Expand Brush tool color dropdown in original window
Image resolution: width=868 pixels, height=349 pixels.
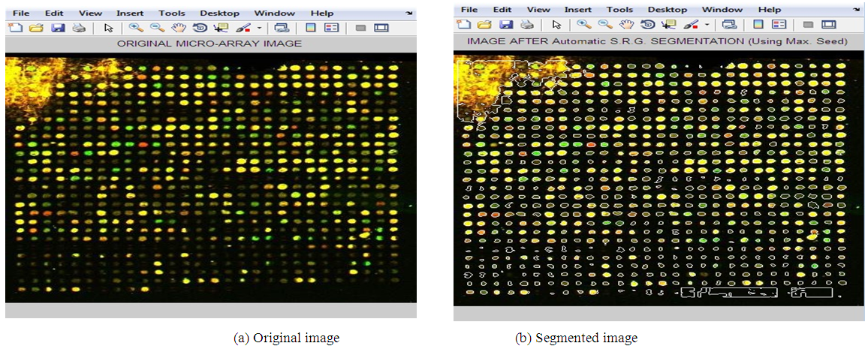coord(259,28)
